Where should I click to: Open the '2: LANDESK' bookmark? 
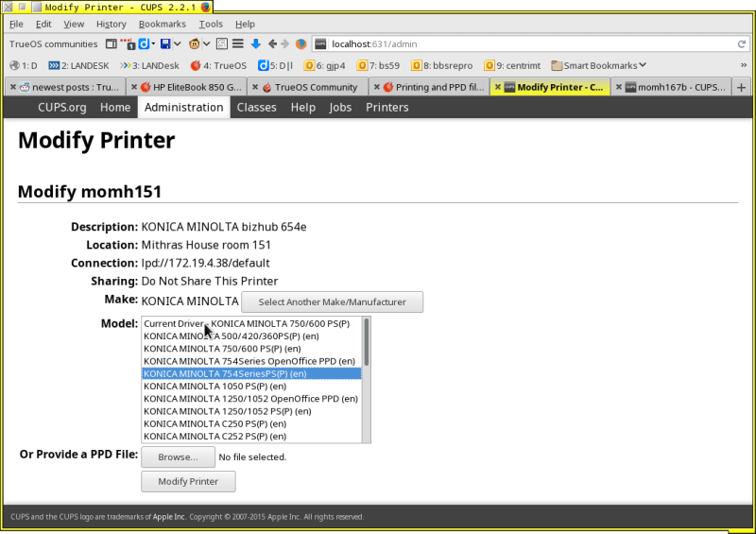(78, 65)
